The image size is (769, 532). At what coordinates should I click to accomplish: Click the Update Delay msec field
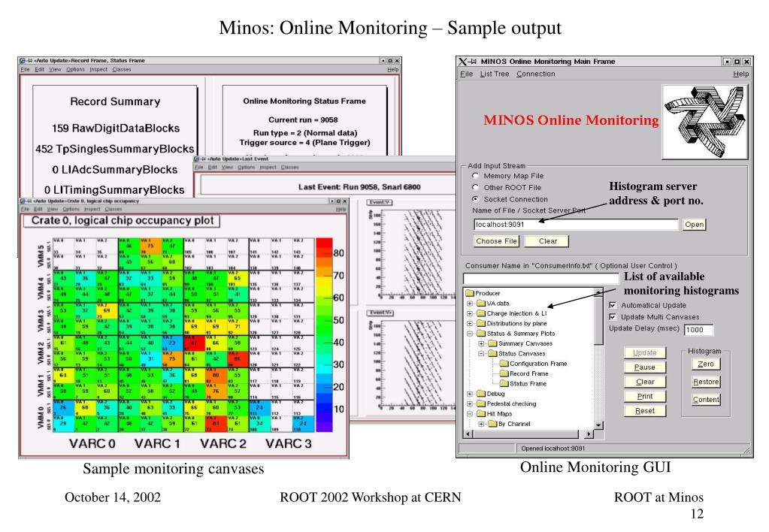pyautogui.click(x=698, y=330)
